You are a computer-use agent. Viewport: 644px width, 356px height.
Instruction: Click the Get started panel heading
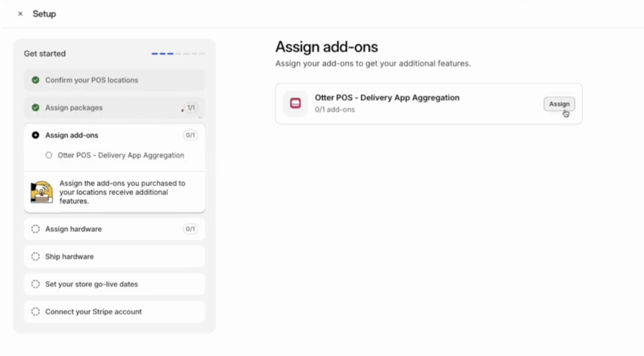(45, 54)
